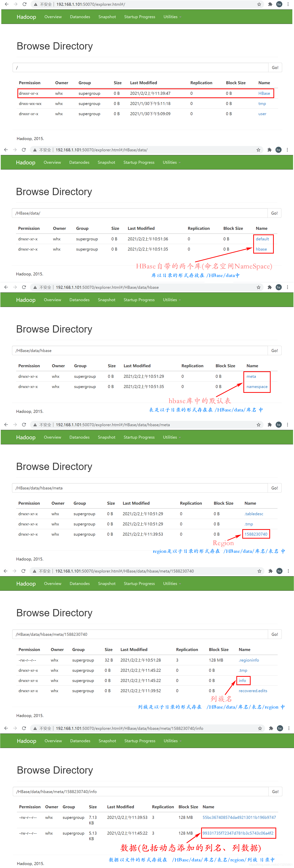Viewport: 294px width, 868px height.
Task: Open the recovered.edits directory link
Action: (x=253, y=691)
